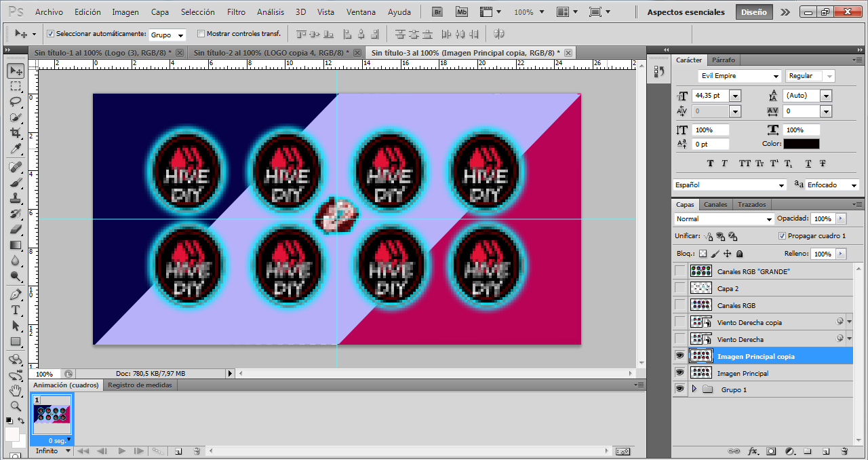This screenshot has height=460, width=868.
Task: Click the Diseño workspace button
Action: pos(754,12)
